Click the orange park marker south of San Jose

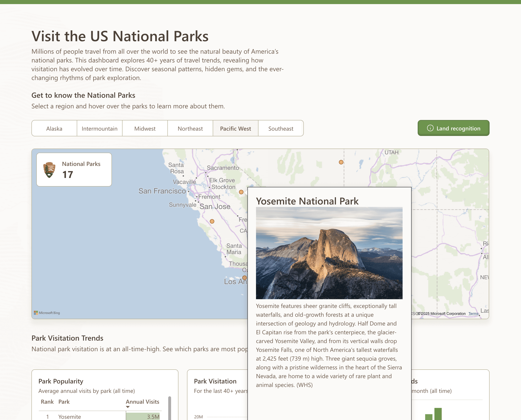click(212, 221)
